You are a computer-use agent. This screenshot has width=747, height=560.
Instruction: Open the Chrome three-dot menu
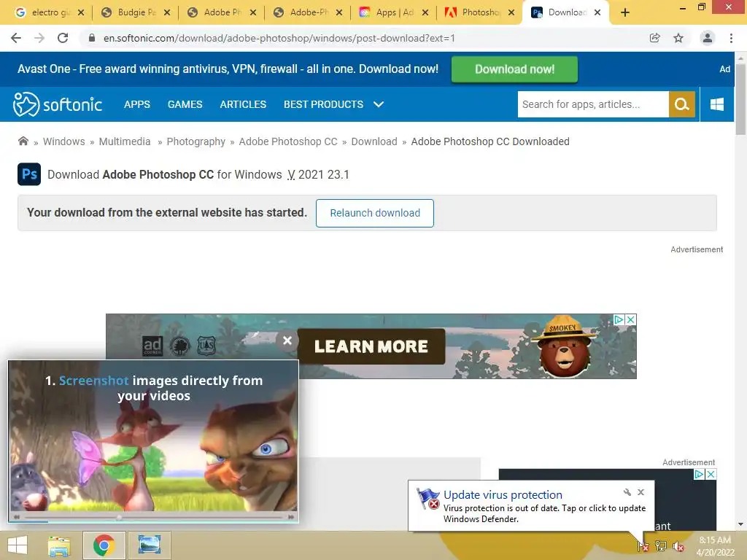point(731,38)
